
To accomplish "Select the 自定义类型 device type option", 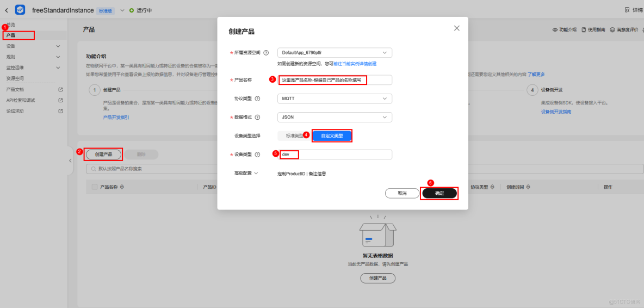I will point(332,135).
